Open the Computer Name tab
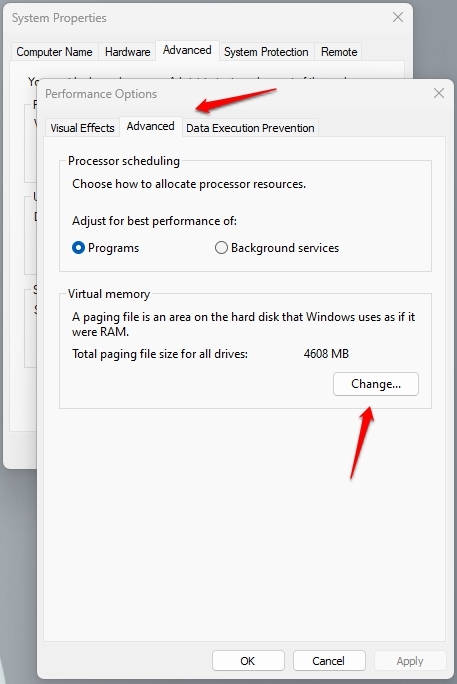457x684 pixels. click(55, 52)
